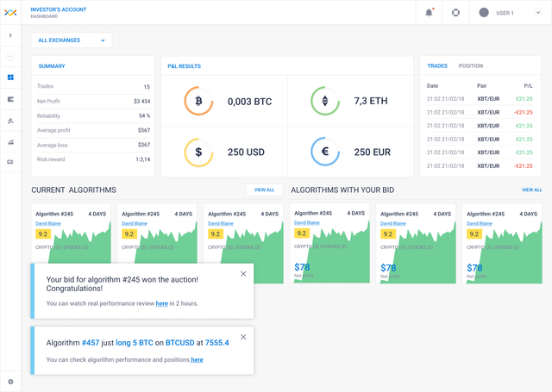Switch to the Position tab
Image resolution: width=552 pixels, height=392 pixels.
[x=471, y=65]
